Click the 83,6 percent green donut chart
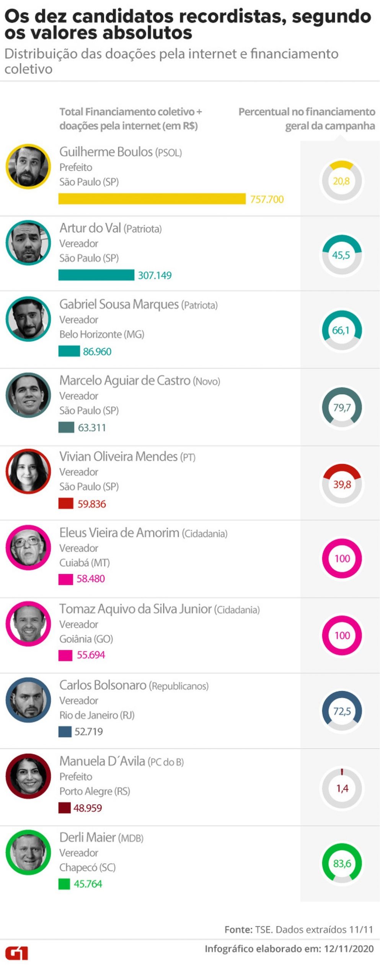The width and height of the screenshot is (380, 980). click(x=342, y=863)
